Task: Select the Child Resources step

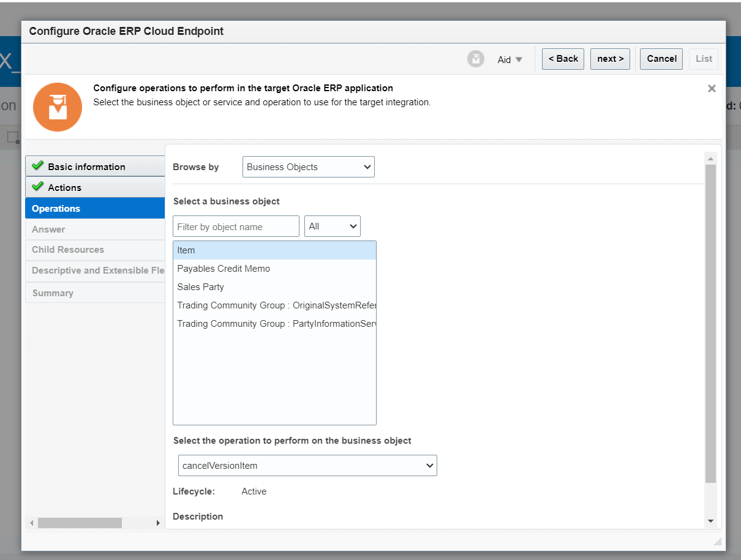Action: coord(95,250)
